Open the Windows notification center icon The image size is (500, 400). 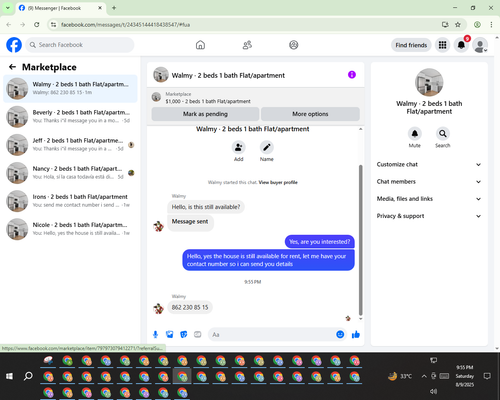coord(487,376)
